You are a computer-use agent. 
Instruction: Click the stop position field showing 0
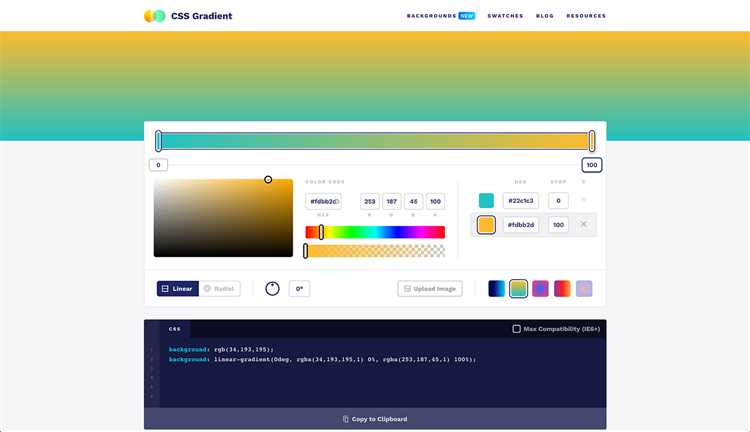(158, 165)
